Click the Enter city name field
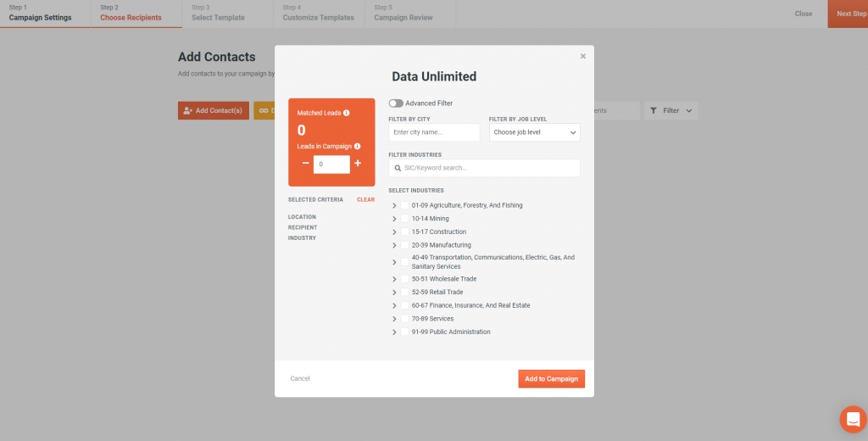The height and width of the screenshot is (441, 868). 434,132
